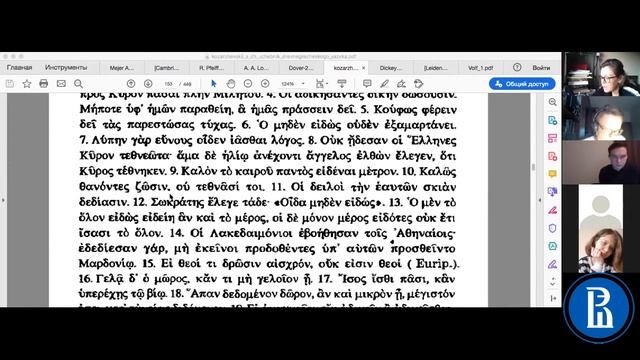Collapse the right tools pane with bottom arrow
The height and width of the screenshot is (360, 640).
tap(553, 298)
